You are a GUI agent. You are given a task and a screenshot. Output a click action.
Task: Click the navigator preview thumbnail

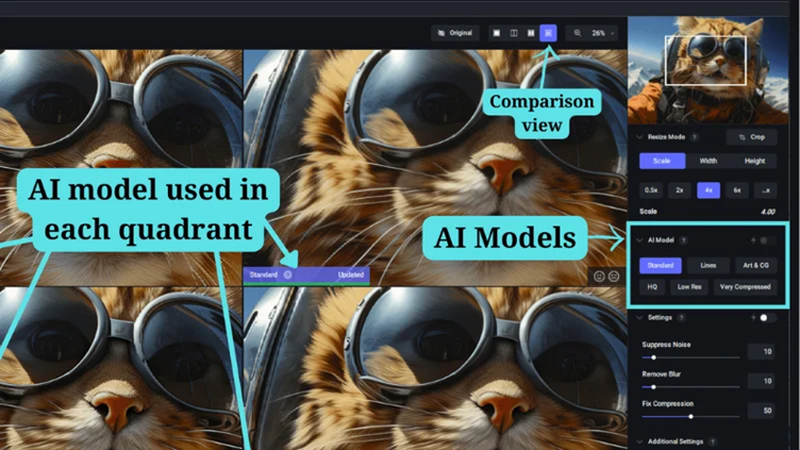point(708,71)
